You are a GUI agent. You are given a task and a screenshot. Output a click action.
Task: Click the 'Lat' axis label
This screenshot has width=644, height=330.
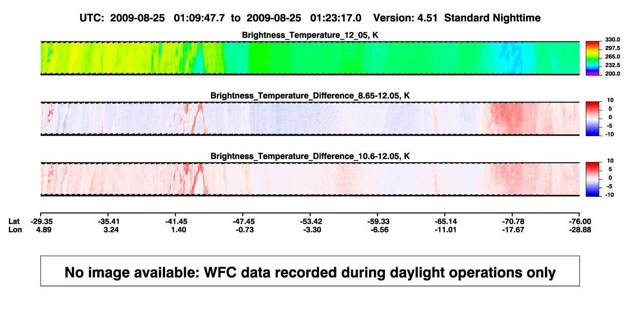(x=14, y=221)
